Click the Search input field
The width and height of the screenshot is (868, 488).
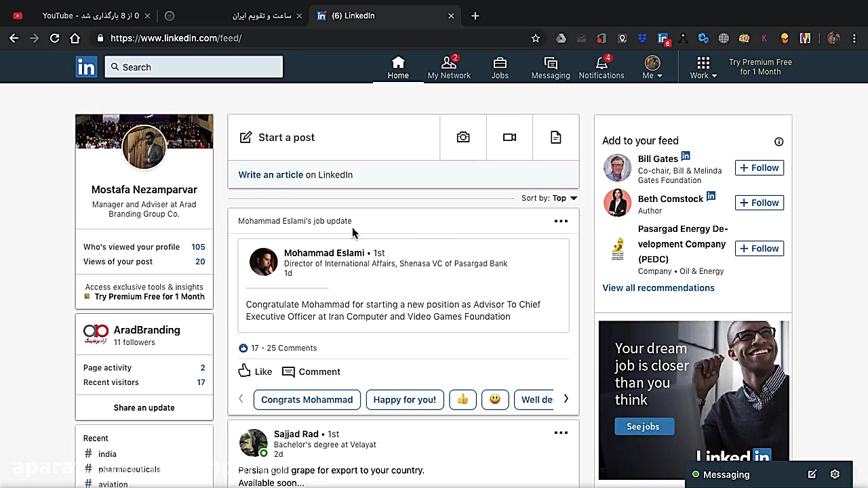(x=193, y=66)
